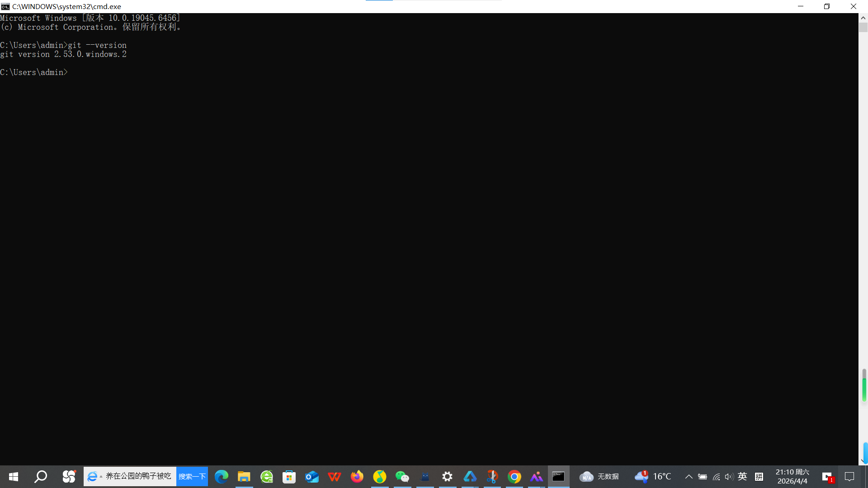Expand hidden system tray icons chevron

click(689, 477)
